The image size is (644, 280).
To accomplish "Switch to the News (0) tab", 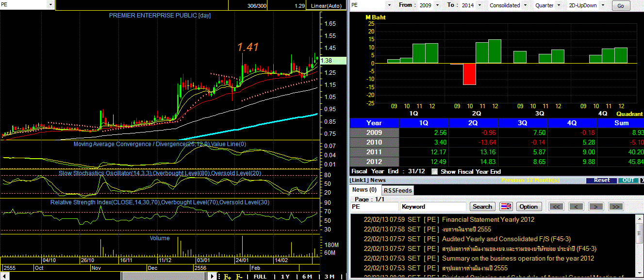I will pos(364,190).
